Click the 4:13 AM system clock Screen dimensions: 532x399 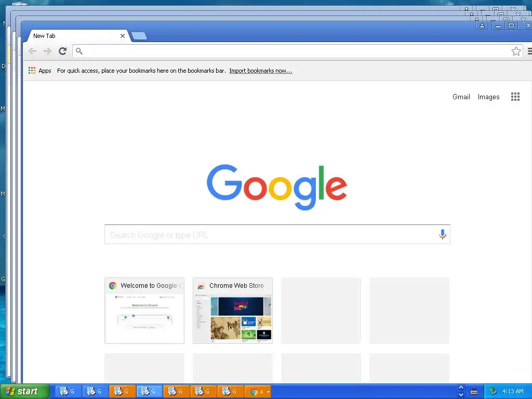click(x=513, y=392)
